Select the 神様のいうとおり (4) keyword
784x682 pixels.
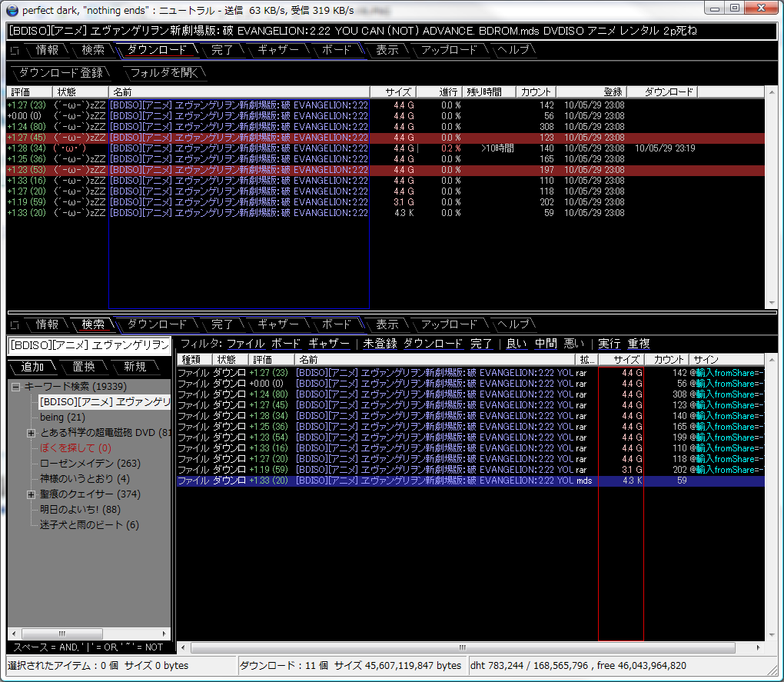click(x=85, y=479)
